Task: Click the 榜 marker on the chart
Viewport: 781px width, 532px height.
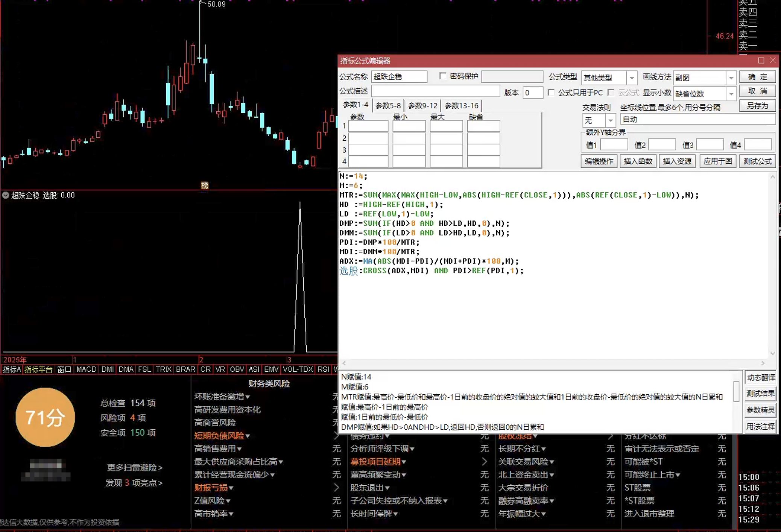Action: pos(205,185)
